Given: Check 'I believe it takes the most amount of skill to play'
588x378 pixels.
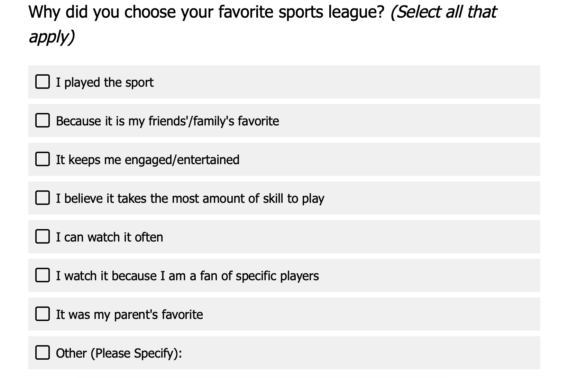Looking at the screenshot, I should tap(42, 198).
